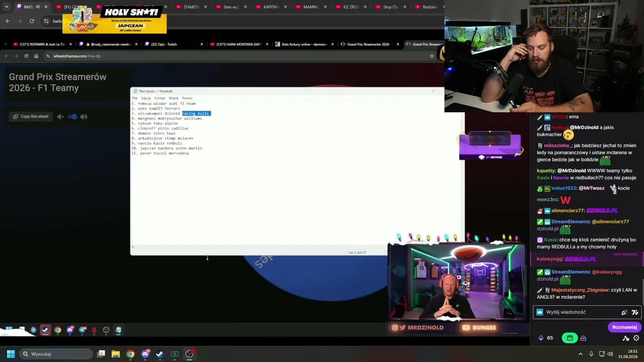Viewport: 644px width, 362px height.
Task: Reload the outer Chrome page
Action: click(32, 21)
